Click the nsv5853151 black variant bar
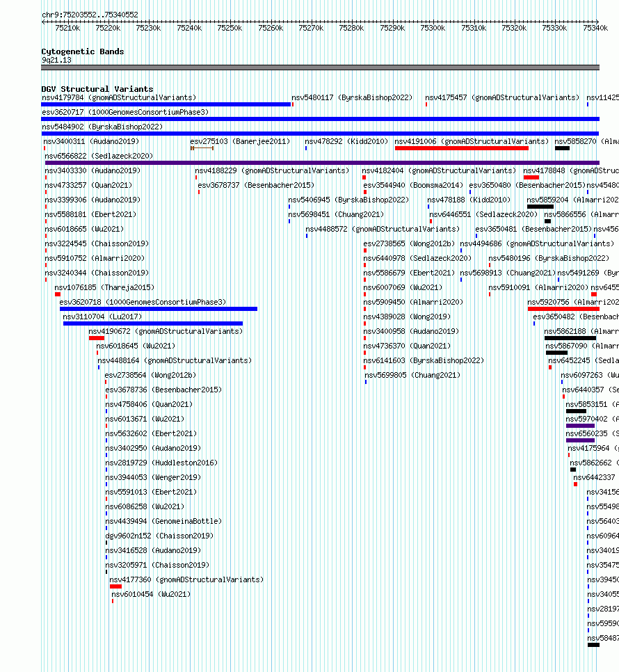The height and width of the screenshot is (672, 619). coord(576,411)
